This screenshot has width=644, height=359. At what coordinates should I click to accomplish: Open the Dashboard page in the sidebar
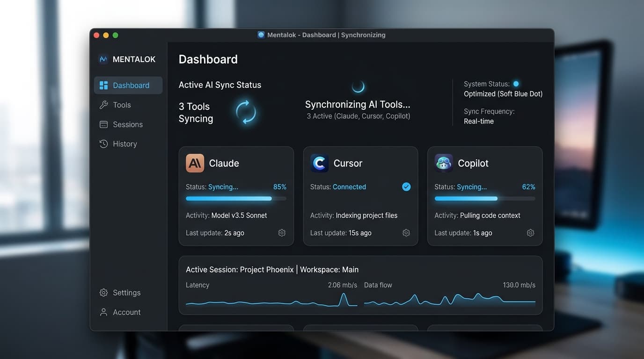click(128, 86)
